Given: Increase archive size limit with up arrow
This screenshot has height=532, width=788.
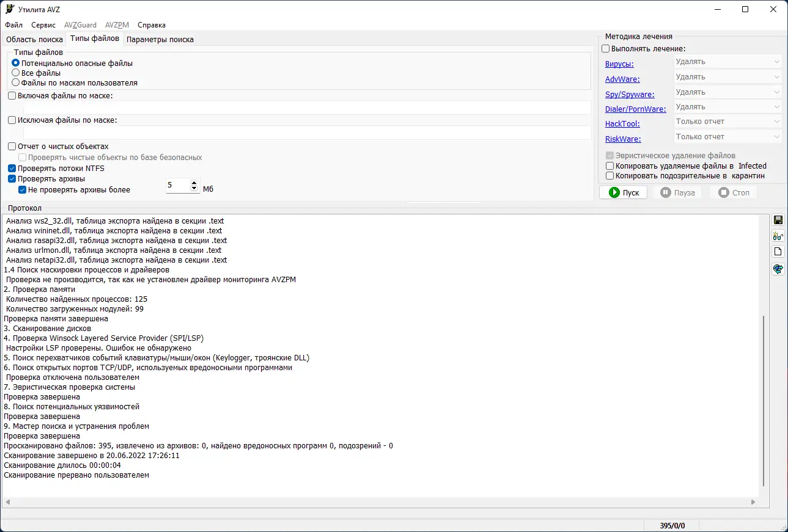Looking at the screenshot, I should click(x=194, y=183).
